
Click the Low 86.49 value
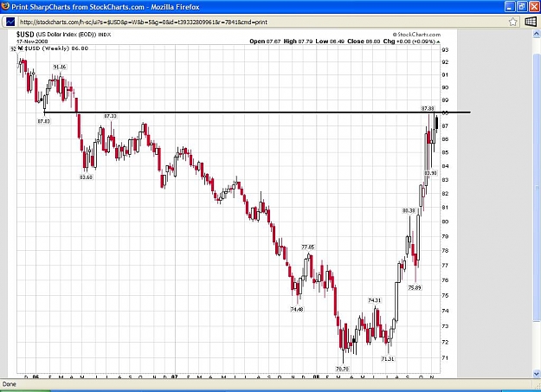[330, 42]
